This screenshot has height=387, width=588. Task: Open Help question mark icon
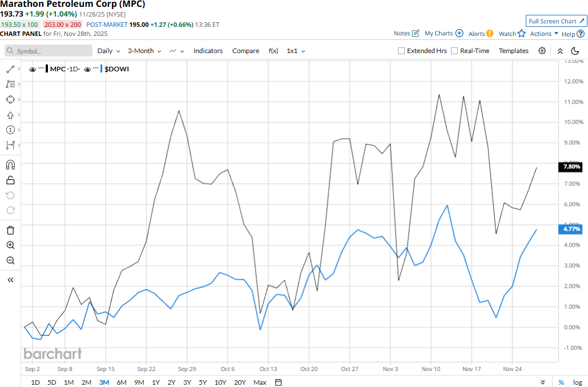(581, 34)
